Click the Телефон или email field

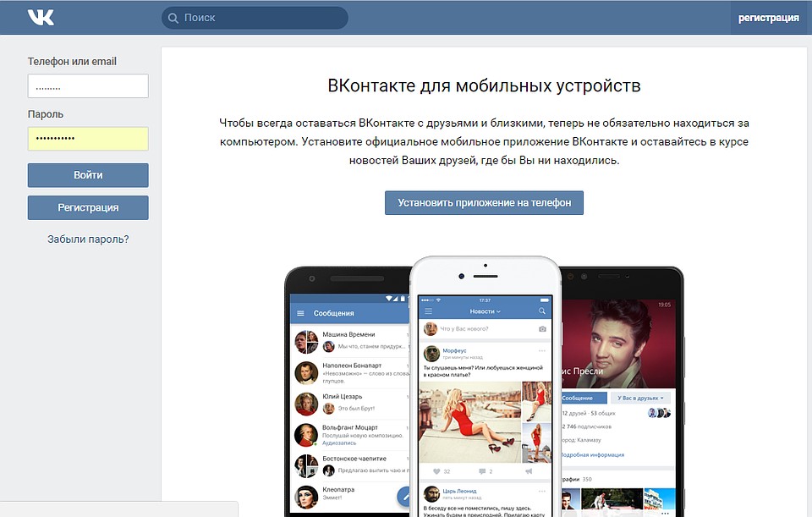pyautogui.click(x=88, y=86)
